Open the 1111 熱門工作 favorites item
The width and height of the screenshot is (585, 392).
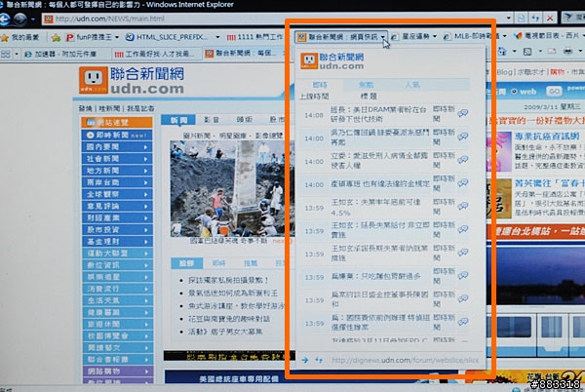point(254,37)
